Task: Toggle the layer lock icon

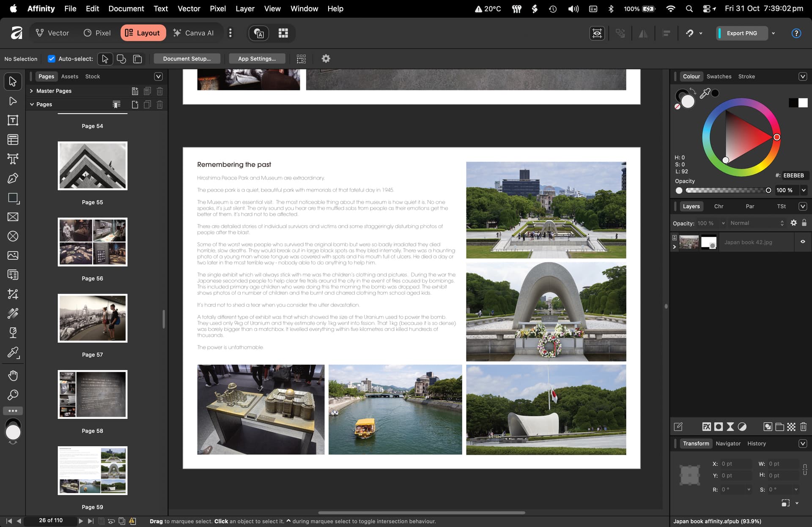Action: tap(804, 223)
